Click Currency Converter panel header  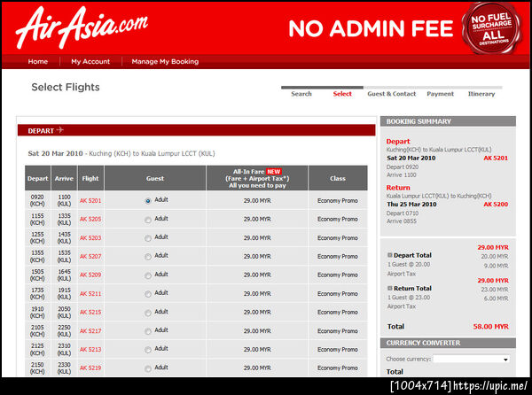(448, 343)
